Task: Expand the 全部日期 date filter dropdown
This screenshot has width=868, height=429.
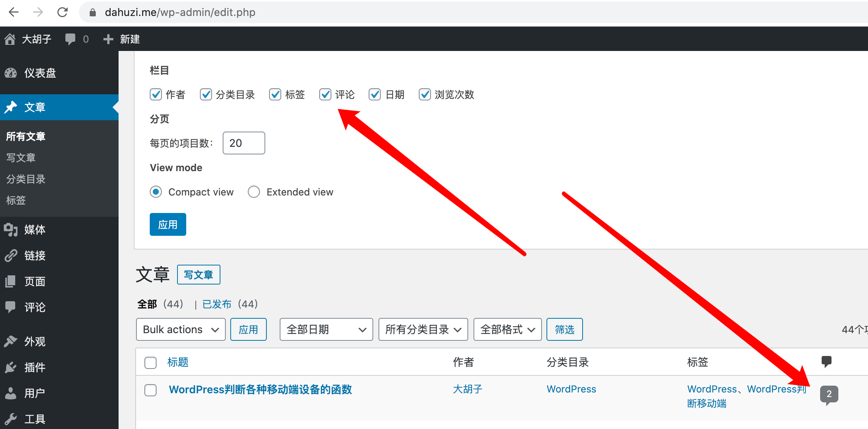Action: tap(326, 329)
